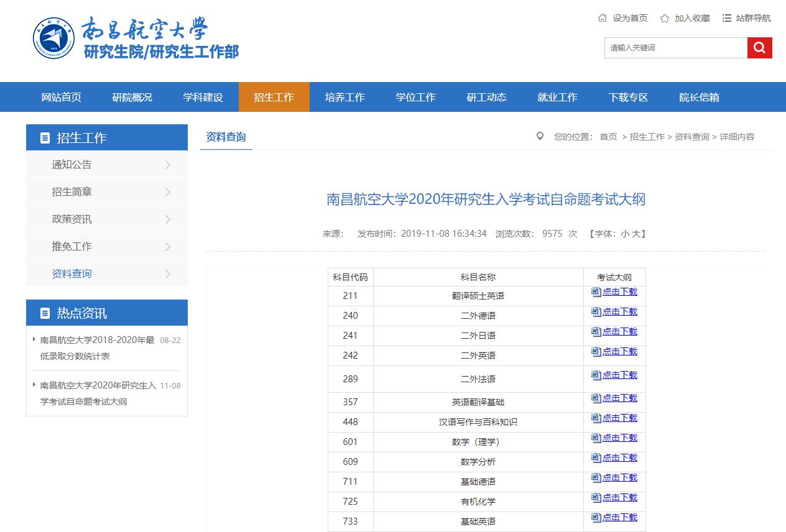Click Word file icon for 基础英语
Viewport: 786px width, 532px height.
coord(596,518)
